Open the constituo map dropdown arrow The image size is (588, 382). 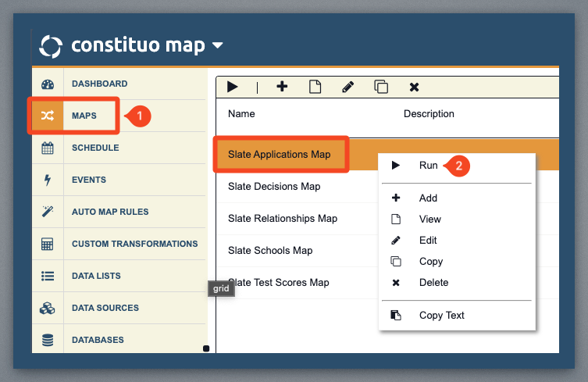click(x=217, y=46)
